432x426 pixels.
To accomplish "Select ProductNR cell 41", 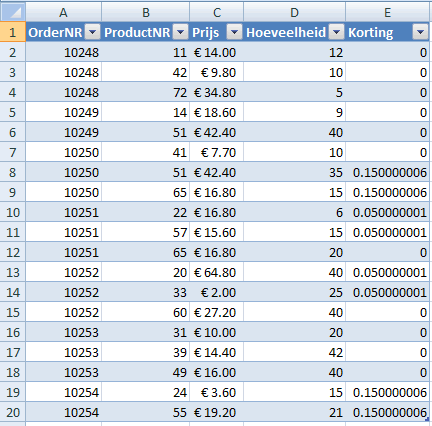I will point(146,152).
